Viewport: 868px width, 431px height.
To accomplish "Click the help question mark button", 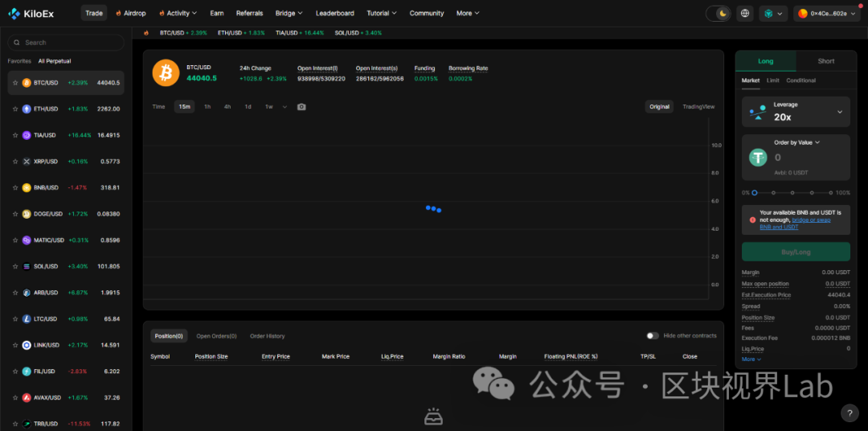I will pyautogui.click(x=850, y=413).
